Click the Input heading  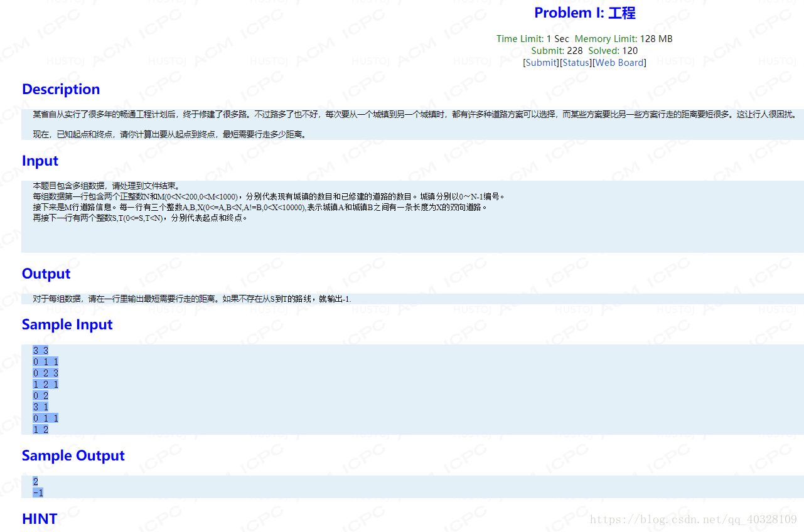coord(40,161)
